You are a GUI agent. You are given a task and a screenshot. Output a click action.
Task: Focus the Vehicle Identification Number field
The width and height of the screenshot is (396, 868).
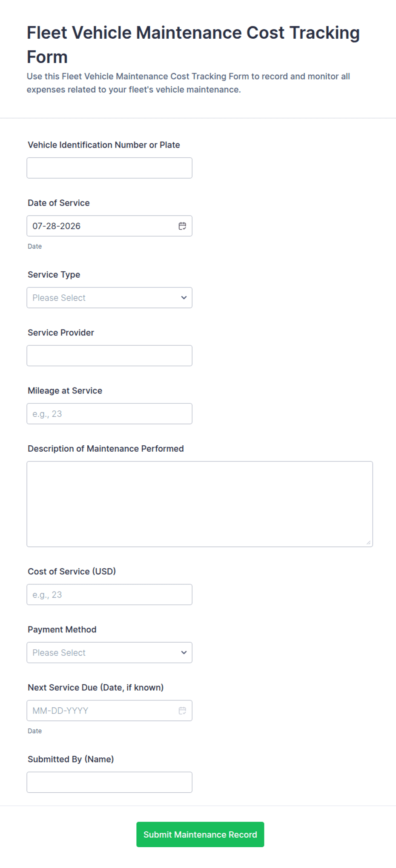pyautogui.click(x=109, y=168)
